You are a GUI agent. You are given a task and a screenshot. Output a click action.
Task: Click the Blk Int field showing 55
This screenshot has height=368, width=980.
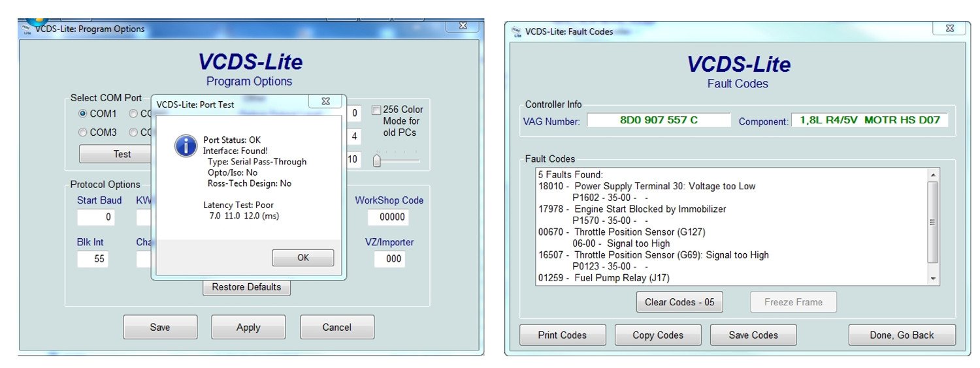coord(92,259)
